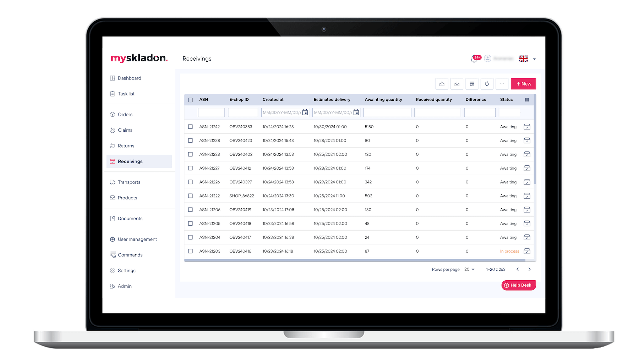Check the box for ASN-21238
639x364 pixels.
190,140
